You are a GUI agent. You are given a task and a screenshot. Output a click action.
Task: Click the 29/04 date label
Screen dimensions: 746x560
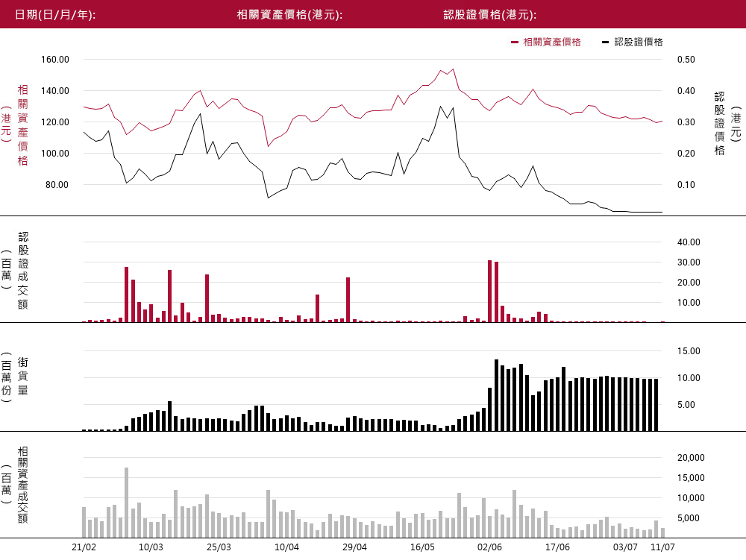[x=355, y=547]
